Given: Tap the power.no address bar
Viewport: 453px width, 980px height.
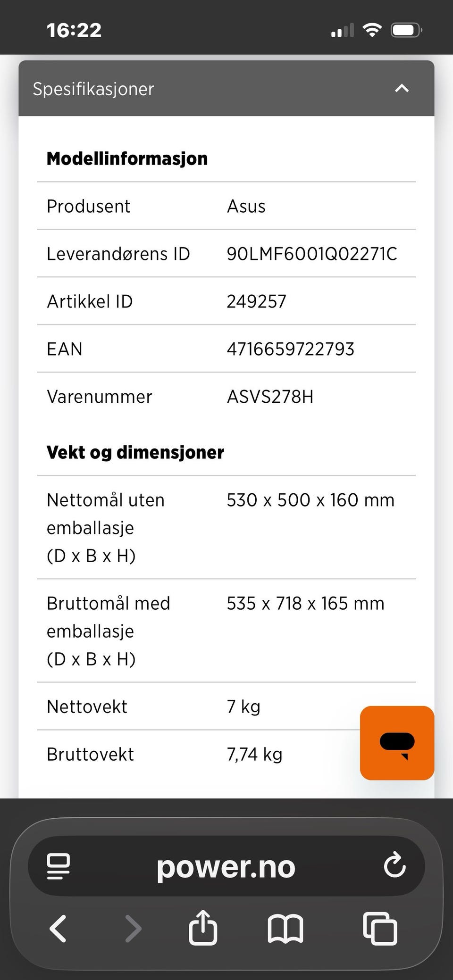Looking at the screenshot, I should [x=226, y=866].
